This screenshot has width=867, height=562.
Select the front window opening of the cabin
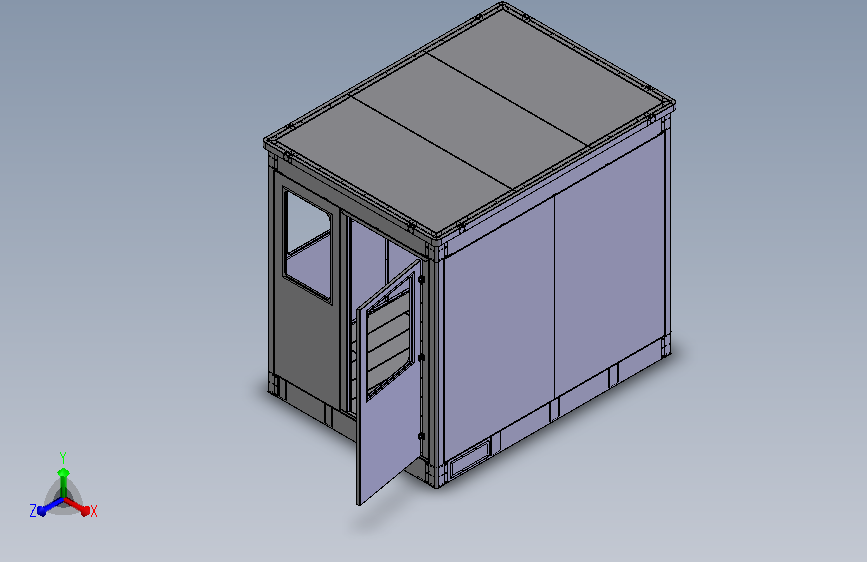point(308,245)
